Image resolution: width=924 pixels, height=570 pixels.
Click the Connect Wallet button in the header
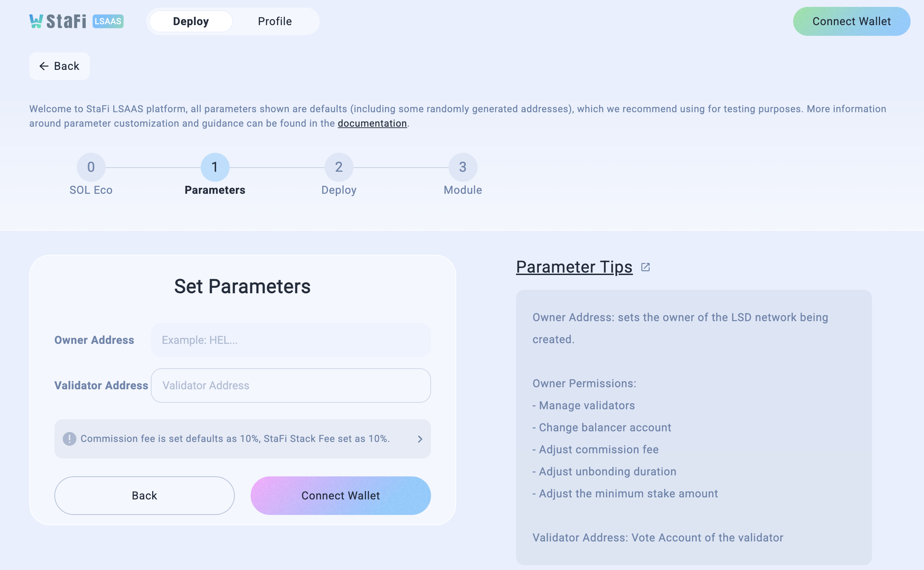click(x=852, y=21)
